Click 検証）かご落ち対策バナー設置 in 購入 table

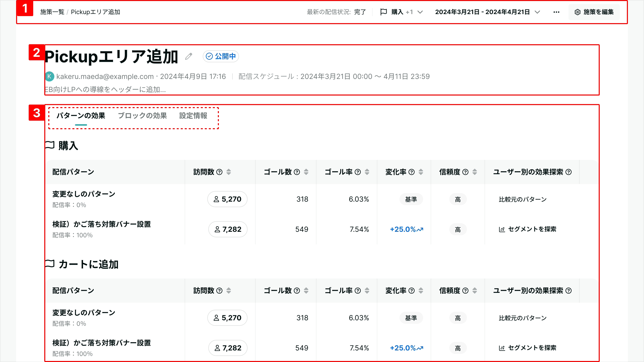pyautogui.click(x=102, y=224)
